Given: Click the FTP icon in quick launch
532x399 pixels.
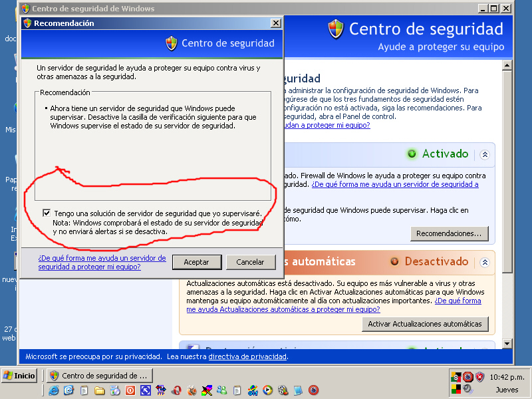Looking at the screenshot, I should 161,390.
